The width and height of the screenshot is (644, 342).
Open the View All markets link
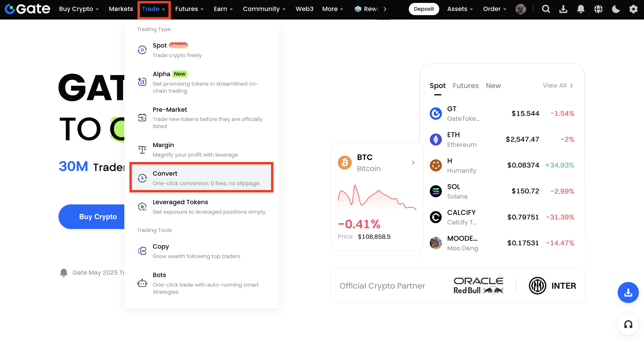point(557,86)
